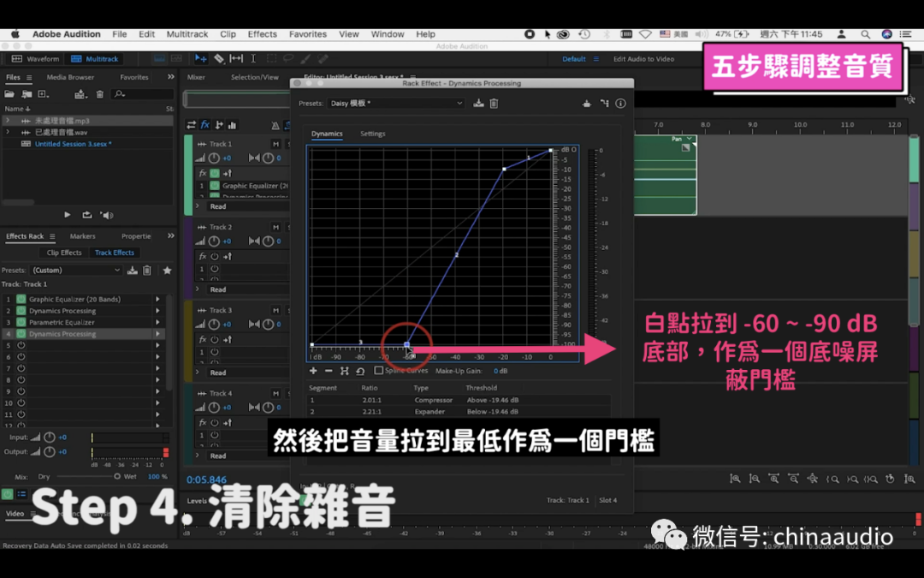Select the Slip tool in toolbar

coord(236,58)
